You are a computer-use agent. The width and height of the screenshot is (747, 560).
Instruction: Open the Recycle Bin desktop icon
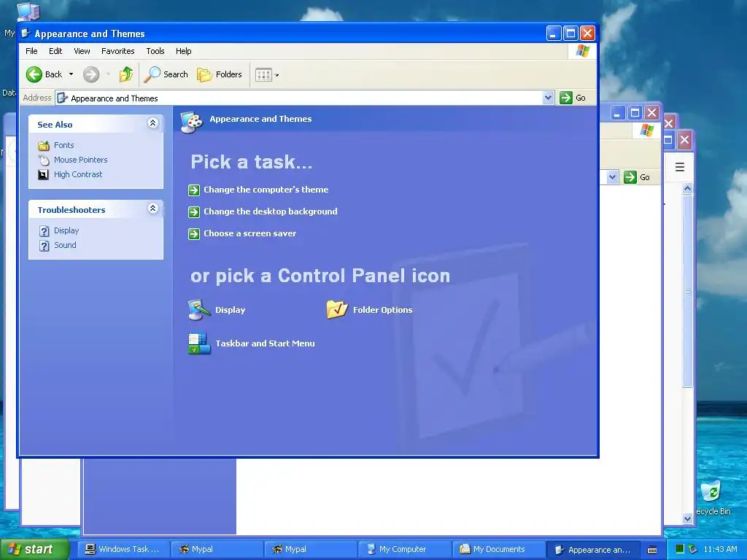click(x=711, y=492)
